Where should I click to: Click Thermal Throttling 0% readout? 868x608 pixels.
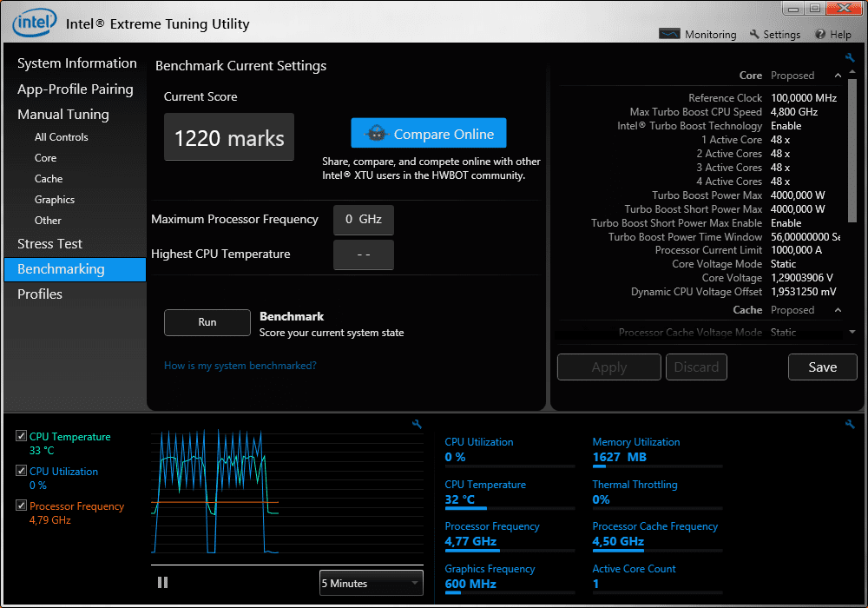(602, 499)
